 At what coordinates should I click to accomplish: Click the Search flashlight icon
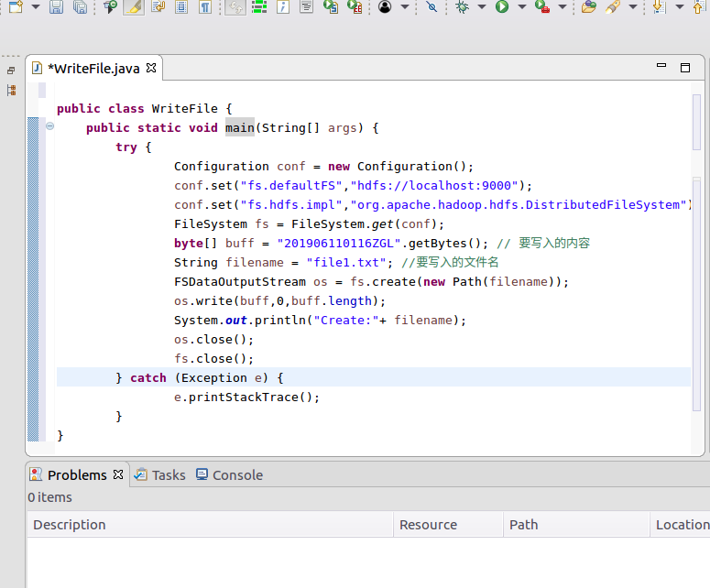[613, 6]
